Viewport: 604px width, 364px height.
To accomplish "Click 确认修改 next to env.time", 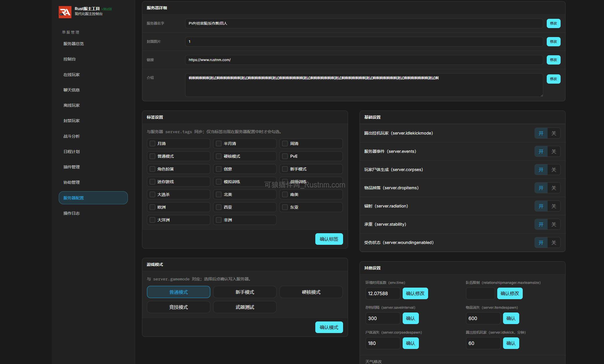I will (415, 293).
